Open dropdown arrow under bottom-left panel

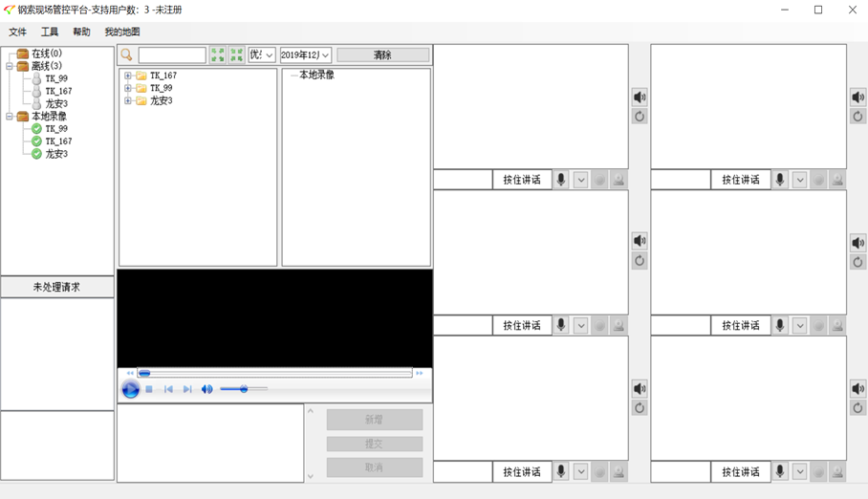[580, 471]
